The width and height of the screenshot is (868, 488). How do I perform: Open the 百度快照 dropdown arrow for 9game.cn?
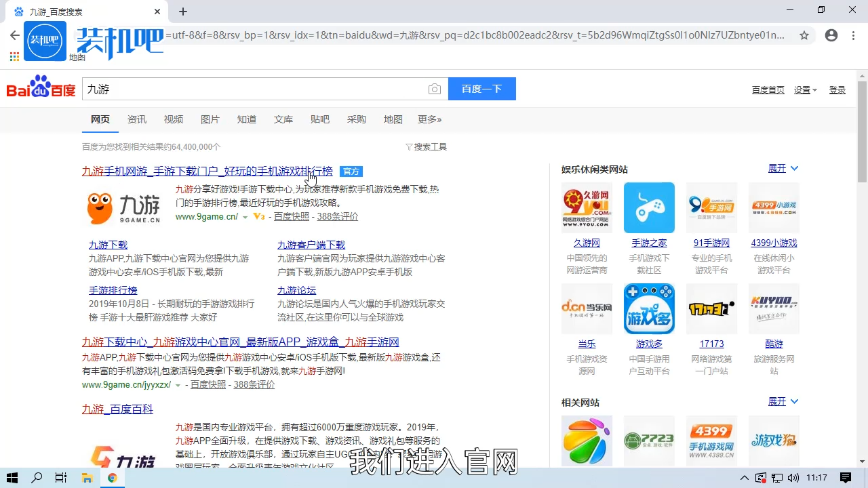pos(245,216)
